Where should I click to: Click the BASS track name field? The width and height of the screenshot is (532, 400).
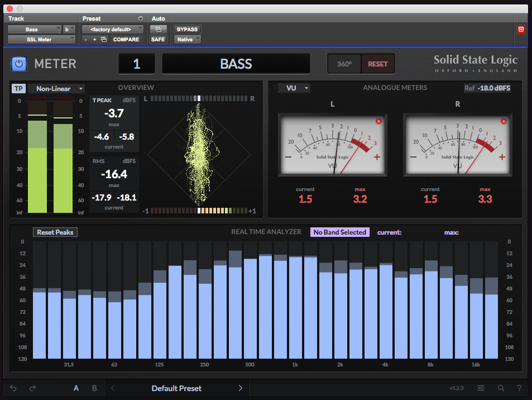(236, 64)
